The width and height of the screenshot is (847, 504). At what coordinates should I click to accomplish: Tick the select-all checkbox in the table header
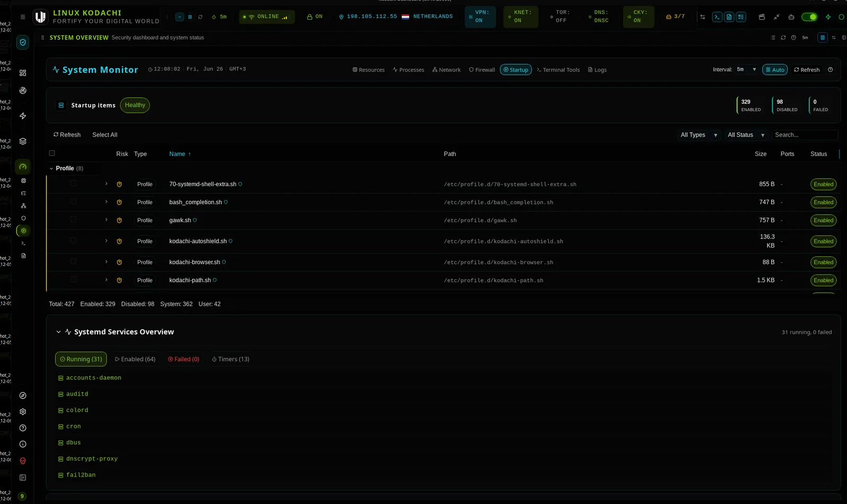click(x=52, y=153)
